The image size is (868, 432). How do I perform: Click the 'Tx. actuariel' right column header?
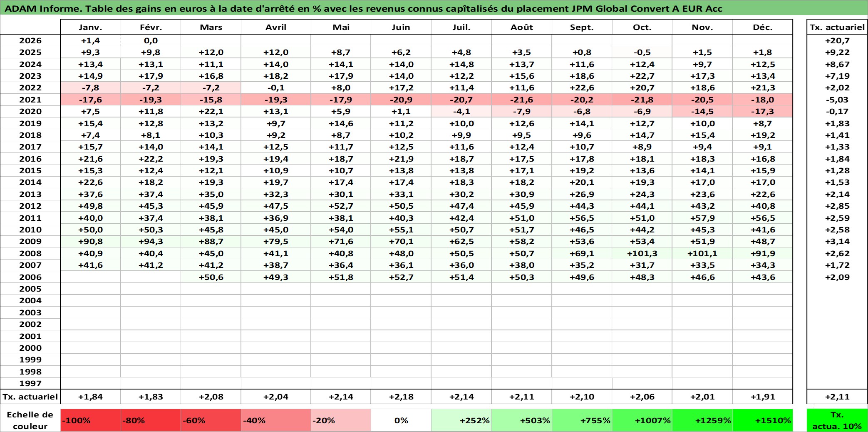pyautogui.click(x=837, y=27)
